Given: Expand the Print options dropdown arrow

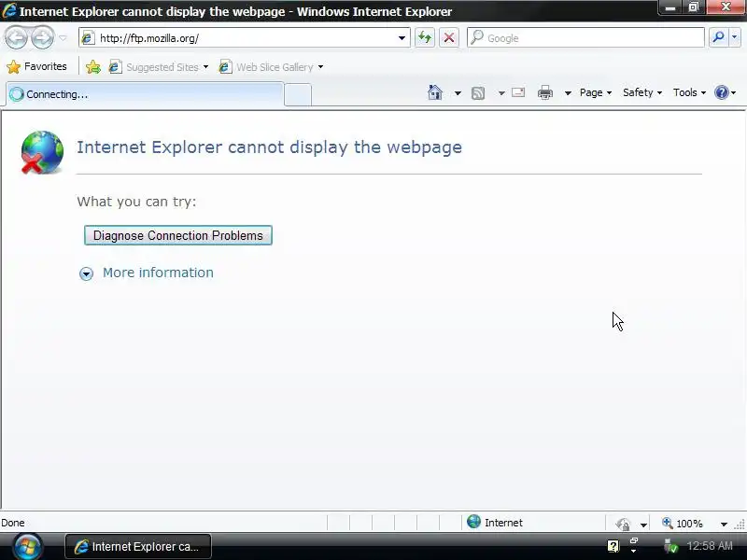Looking at the screenshot, I should point(568,92).
